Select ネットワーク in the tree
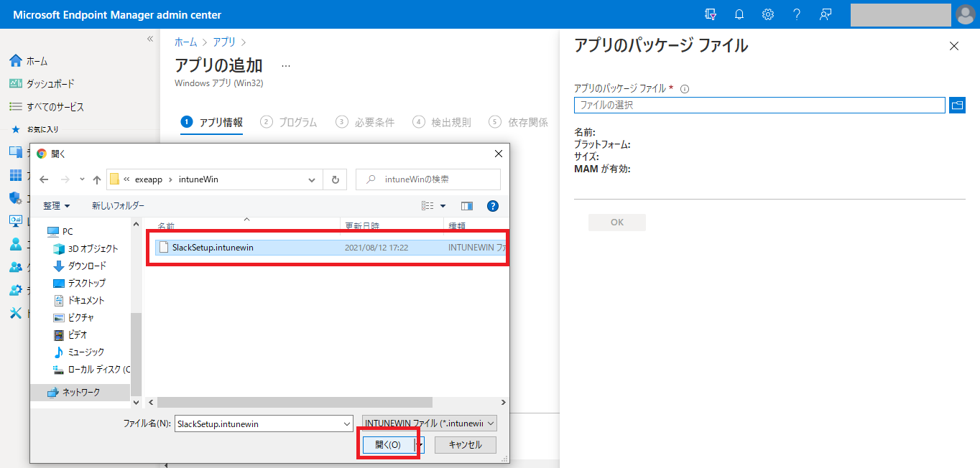Viewport: 980px width, 468px height. [81, 393]
